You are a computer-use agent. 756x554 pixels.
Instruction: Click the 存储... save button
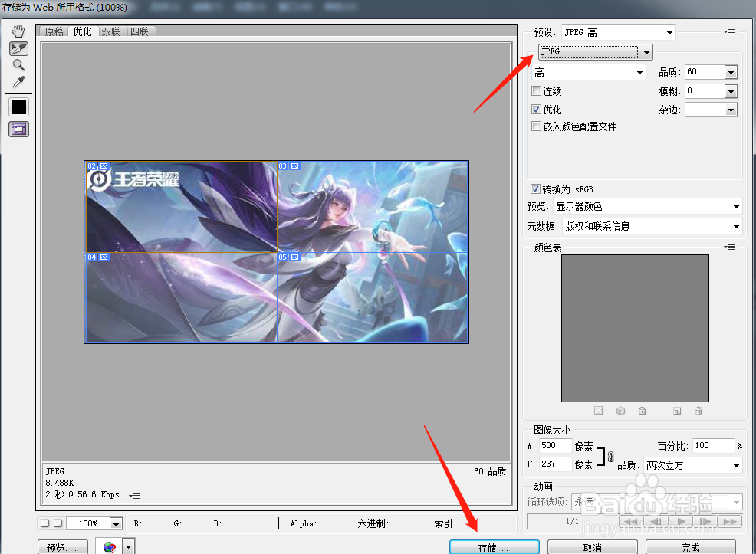[495, 547]
